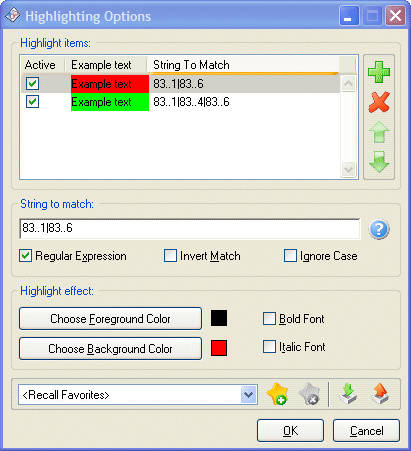Viewport: 411px width, 451px height.
Task: Import highlights with green down-arrow icon
Action: (x=348, y=394)
